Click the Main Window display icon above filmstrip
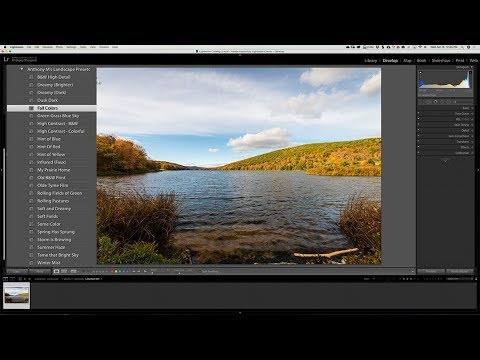This screenshot has width=480, height=360. [5, 279]
